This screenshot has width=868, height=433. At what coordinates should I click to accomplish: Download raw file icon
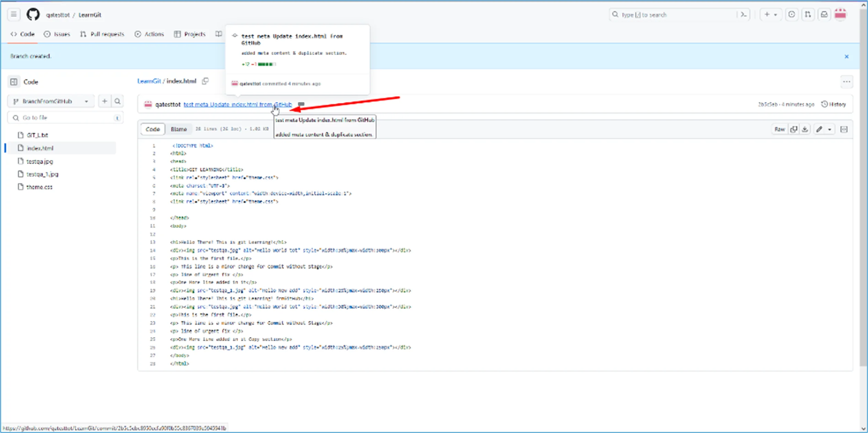[805, 129]
